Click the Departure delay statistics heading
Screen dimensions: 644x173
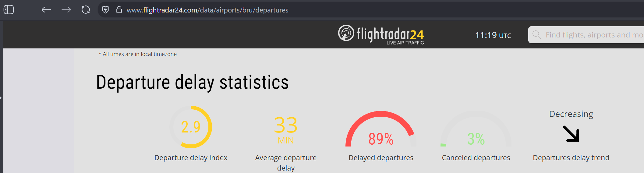pyautogui.click(x=192, y=82)
